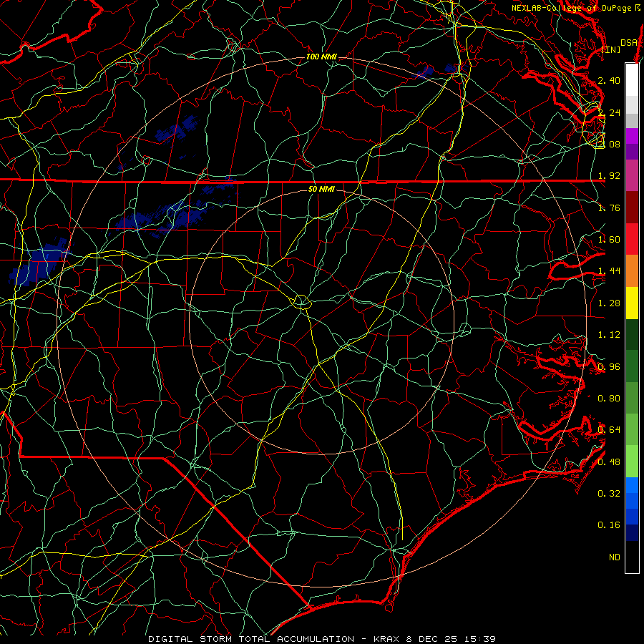Select the 1.44 legend value

point(609,271)
